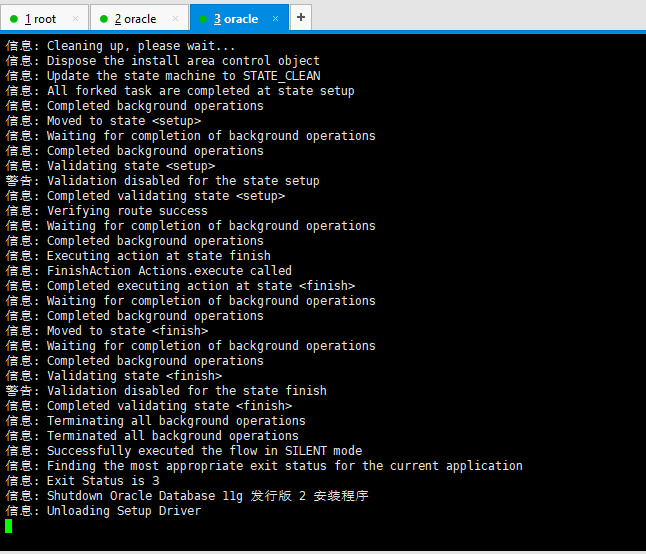Screen dimensions: 646x554
Task: Close the 1 root tab
Action: [x=75, y=19]
